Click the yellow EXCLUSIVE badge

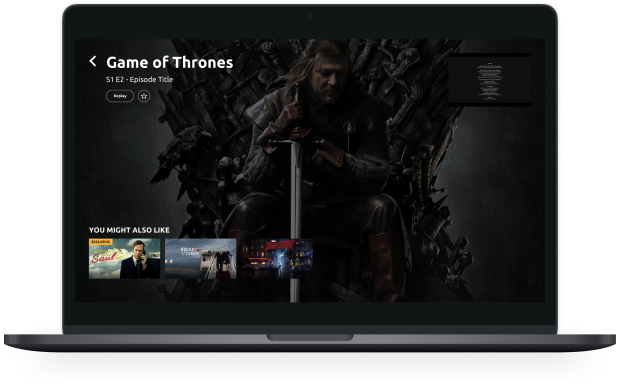click(x=101, y=242)
